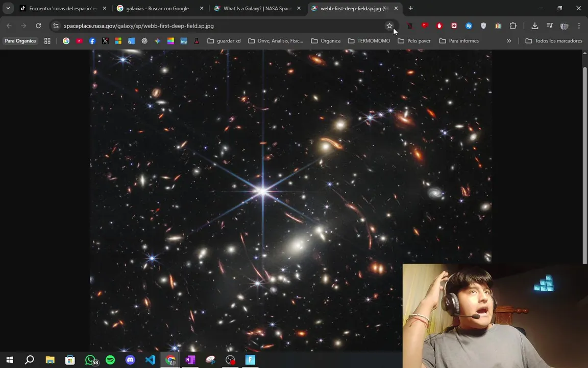
Task: Open the TERMOMOMO bookmark folder
Action: 369,41
